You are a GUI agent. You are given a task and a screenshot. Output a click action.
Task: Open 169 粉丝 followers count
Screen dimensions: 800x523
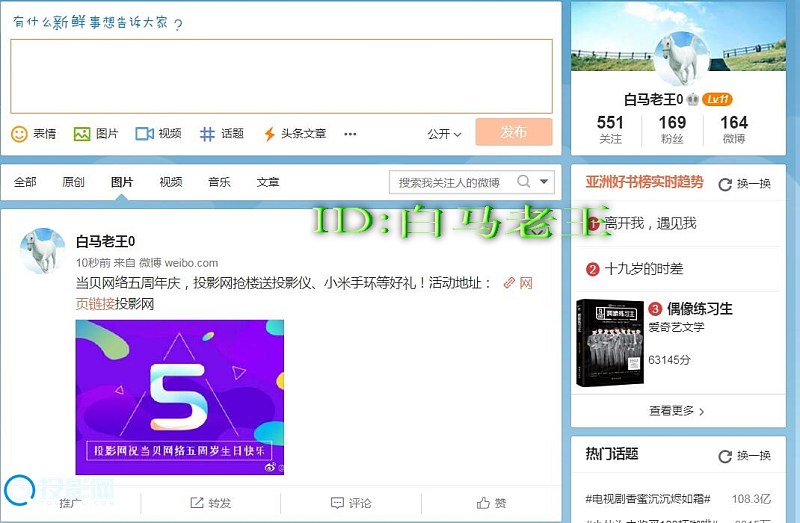click(x=672, y=129)
